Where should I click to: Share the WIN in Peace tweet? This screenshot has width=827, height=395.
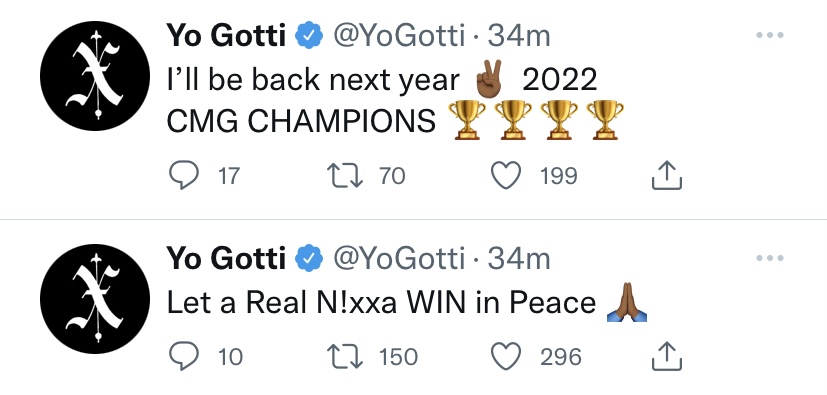coord(667,357)
